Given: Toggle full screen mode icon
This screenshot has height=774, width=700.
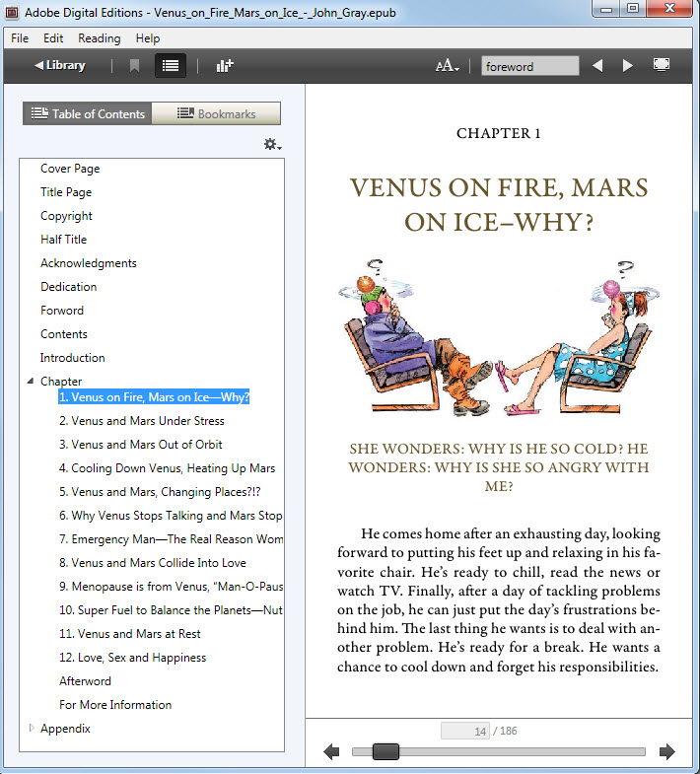Looking at the screenshot, I should coord(662,65).
